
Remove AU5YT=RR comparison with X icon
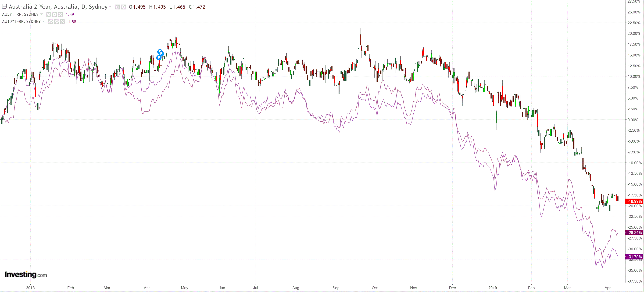[60, 15]
